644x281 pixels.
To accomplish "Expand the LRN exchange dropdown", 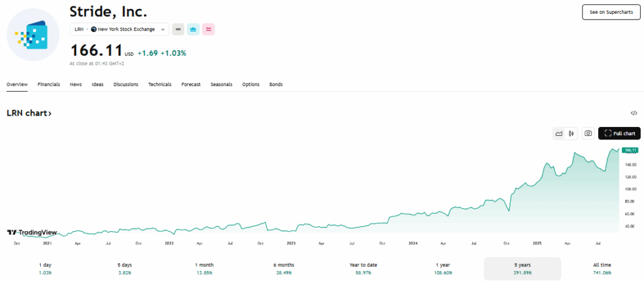I will (x=119, y=29).
